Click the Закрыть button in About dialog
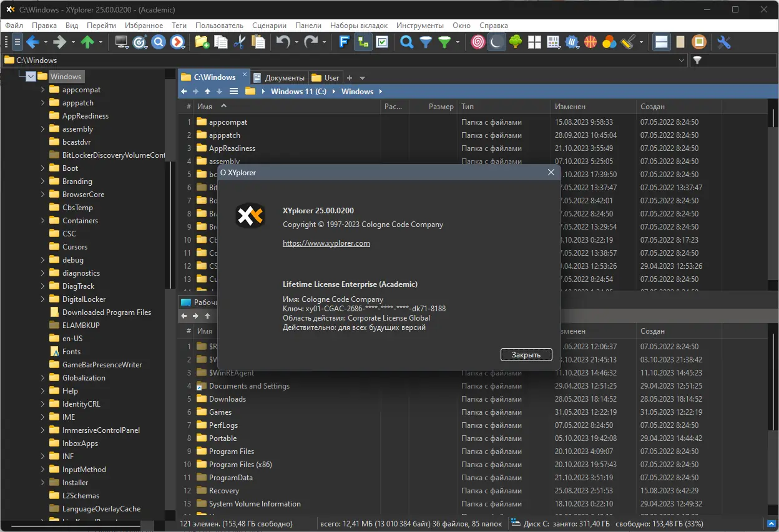779x532 pixels. (x=526, y=354)
